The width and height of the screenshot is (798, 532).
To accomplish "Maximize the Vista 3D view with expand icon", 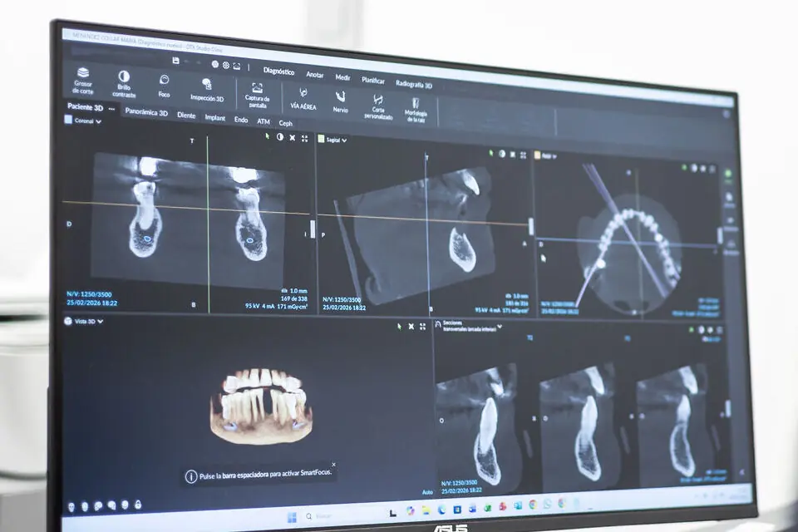I will click(422, 327).
